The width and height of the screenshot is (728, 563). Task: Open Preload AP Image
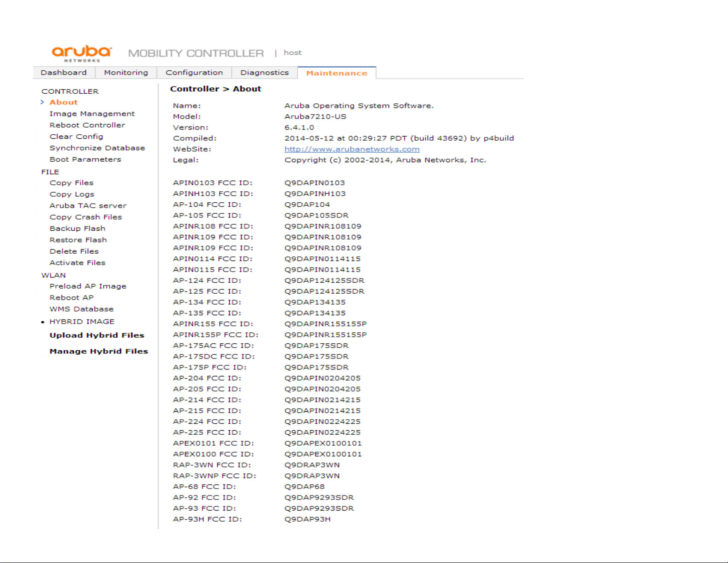88,286
